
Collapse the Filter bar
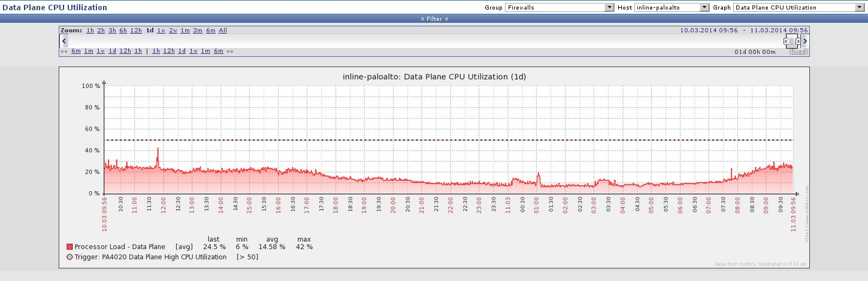(434, 19)
